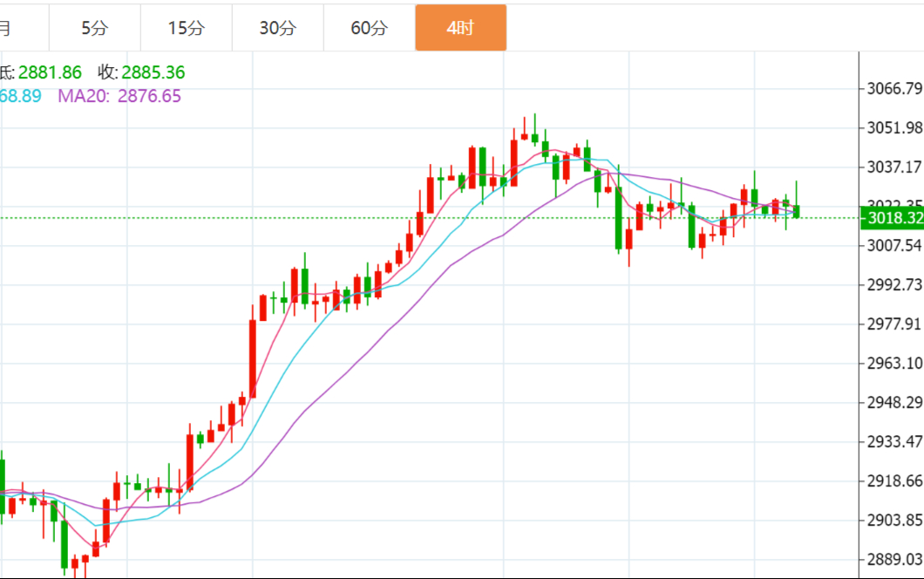Click the low price 2881.86 value
Screen dimensions: 924x579
pyautogui.click(x=50, y=72)
